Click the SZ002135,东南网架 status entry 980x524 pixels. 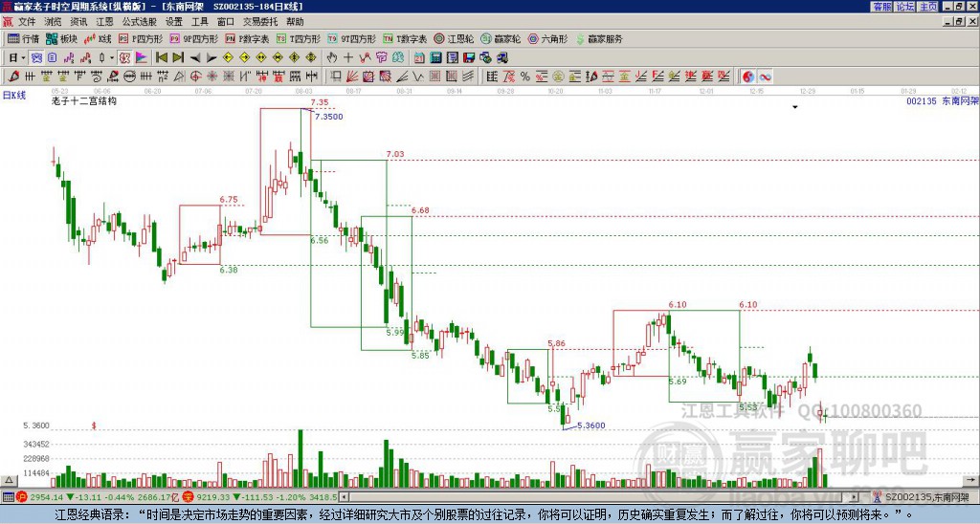926,497
